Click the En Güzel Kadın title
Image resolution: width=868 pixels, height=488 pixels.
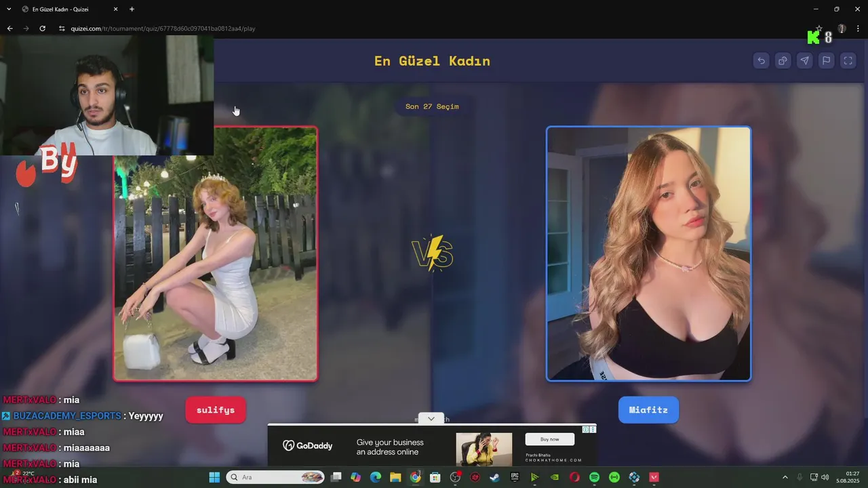click(432, 61)
